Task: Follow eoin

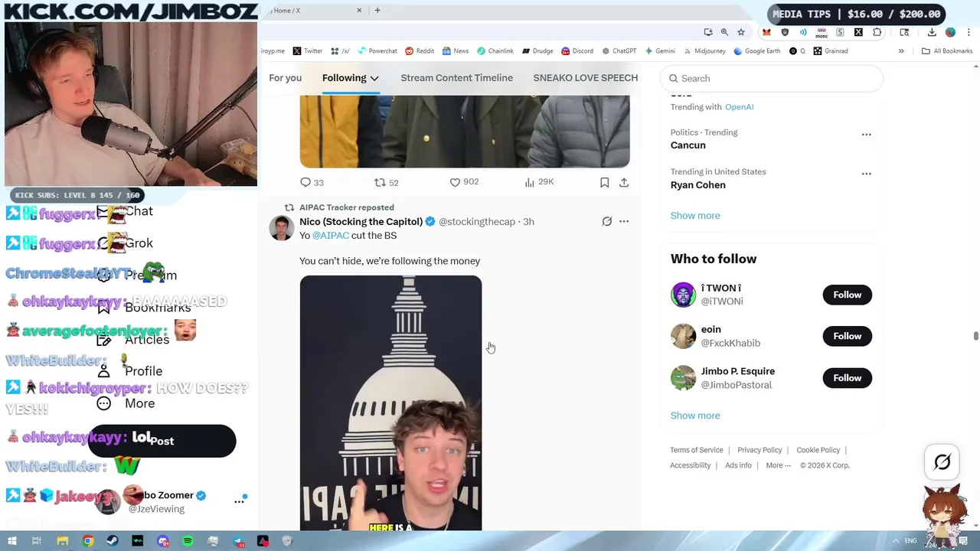Action: coord(847,336)
